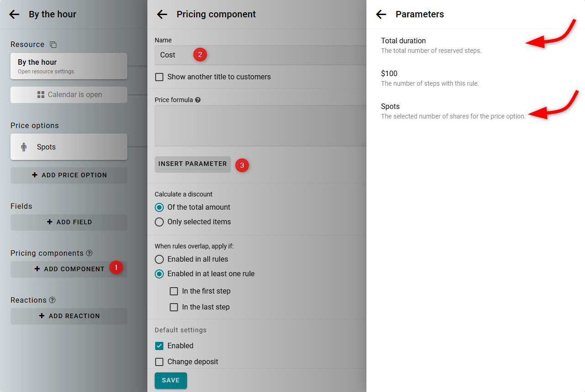Select Only selected items radio option
585x392 pixels.
(x=159, y=222)
